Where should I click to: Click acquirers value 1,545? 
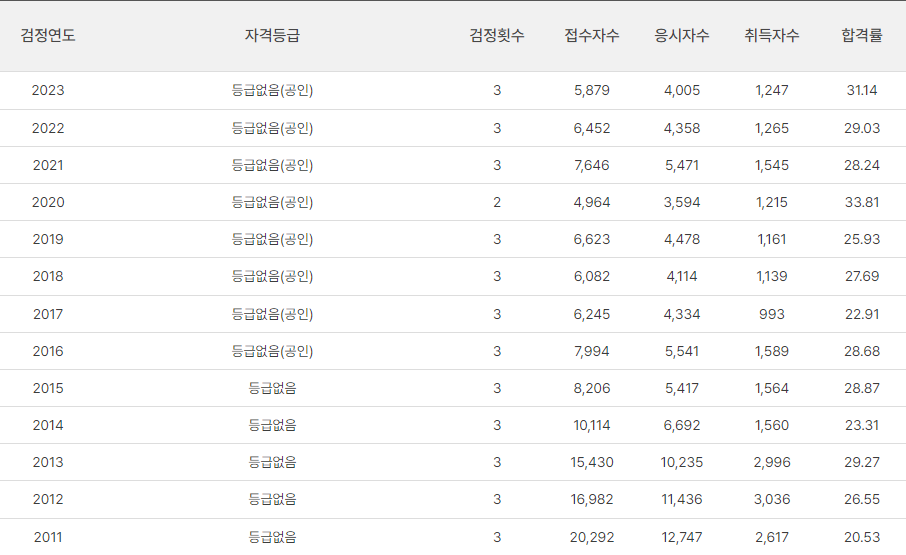[x=772, y=165]
